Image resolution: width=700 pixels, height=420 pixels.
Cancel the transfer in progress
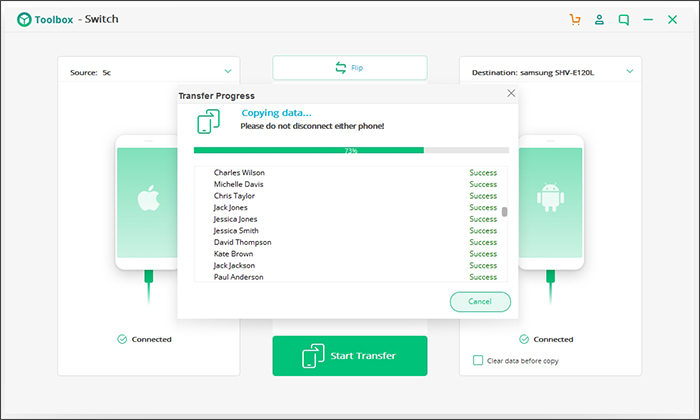tap(480, 302)
